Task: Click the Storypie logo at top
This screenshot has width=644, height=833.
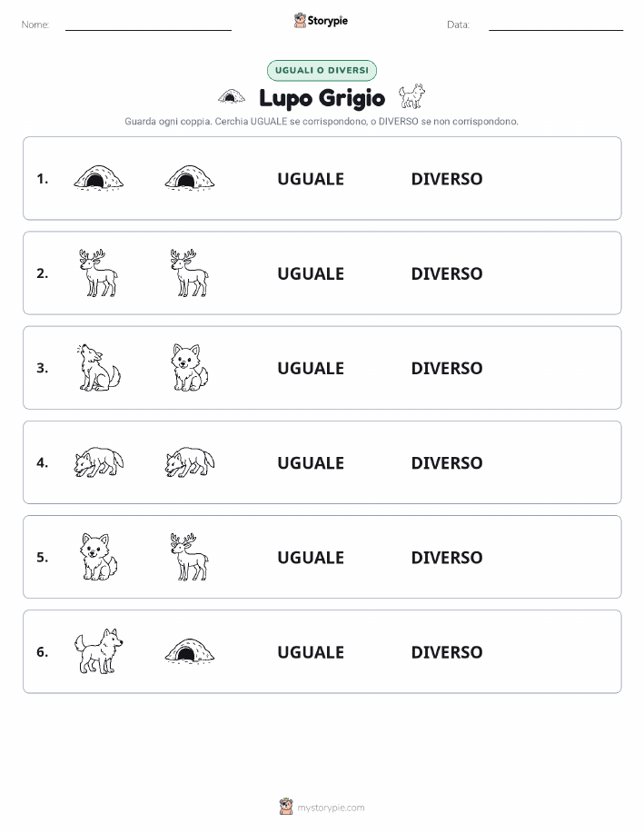Action: (321, 21)
